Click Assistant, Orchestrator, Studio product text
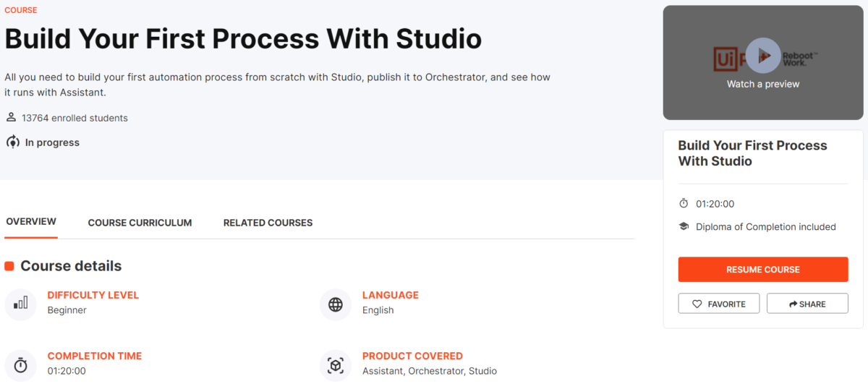The width and height of the screenshot is (868, 389). tap(430, 371)
